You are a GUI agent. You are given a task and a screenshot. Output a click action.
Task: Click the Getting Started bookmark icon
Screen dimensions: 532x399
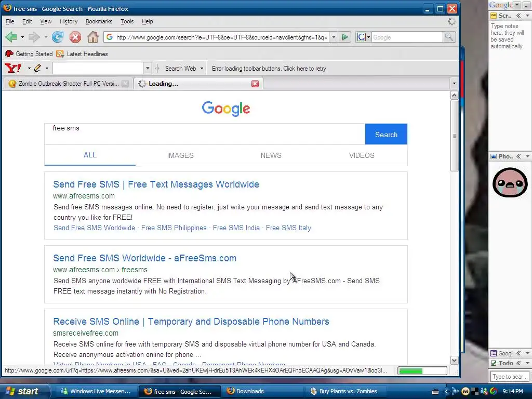tap(9, 54)
